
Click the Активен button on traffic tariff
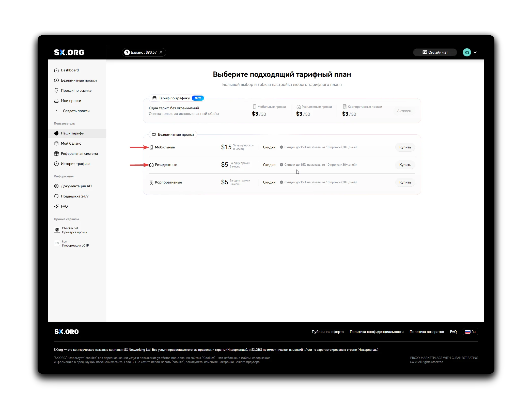[404, 111]
